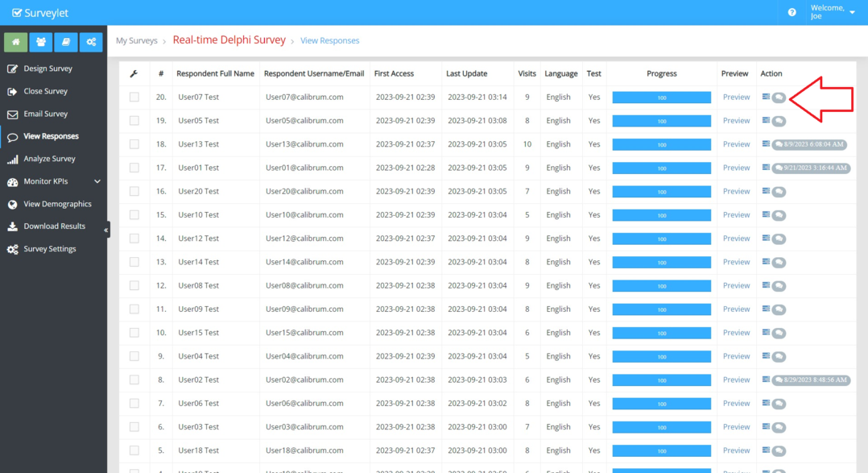This screenshot has width=868, height=473.
Task: Open the response list icon for User05 Test
Action: 766,121
